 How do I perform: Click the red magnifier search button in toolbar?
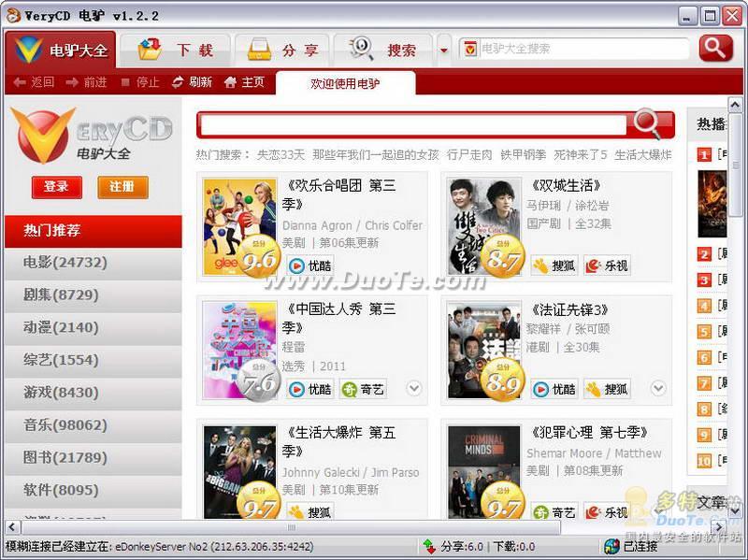point(715,49)
